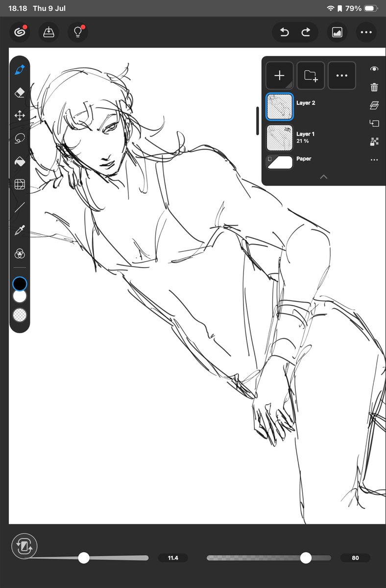Choose the white sub color swatch

20,296
